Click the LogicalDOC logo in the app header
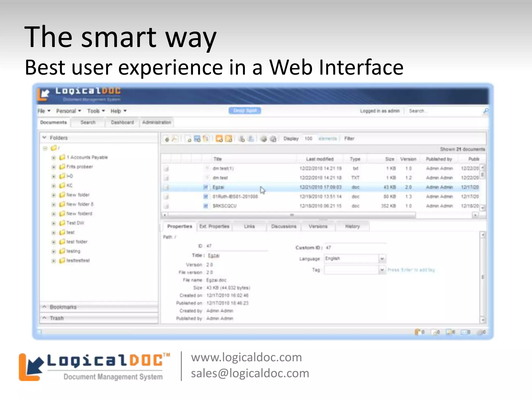532x399 pixels. tap(79, 94)
